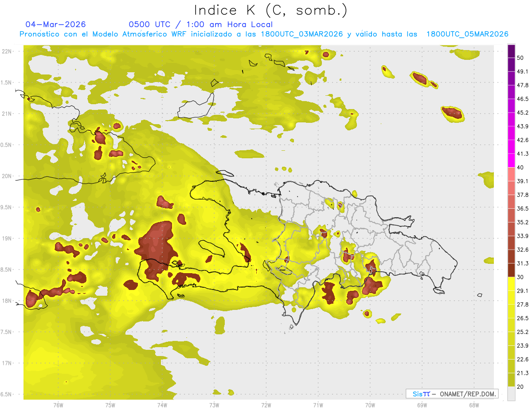
Task: Pick the dark brown swatch between 30 and 31.3
Action: click(x=511, y=270)
